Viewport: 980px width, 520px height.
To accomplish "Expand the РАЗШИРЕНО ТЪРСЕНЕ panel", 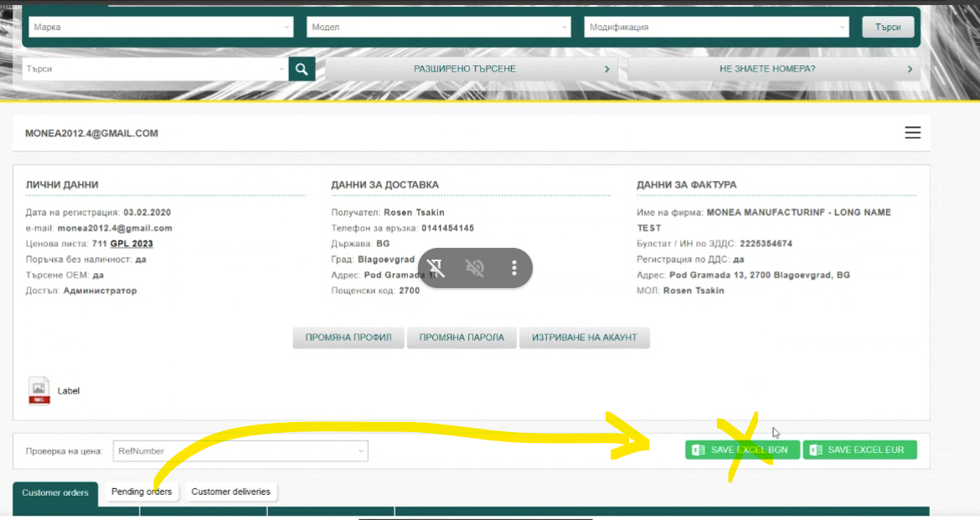I will click(471, 69).
